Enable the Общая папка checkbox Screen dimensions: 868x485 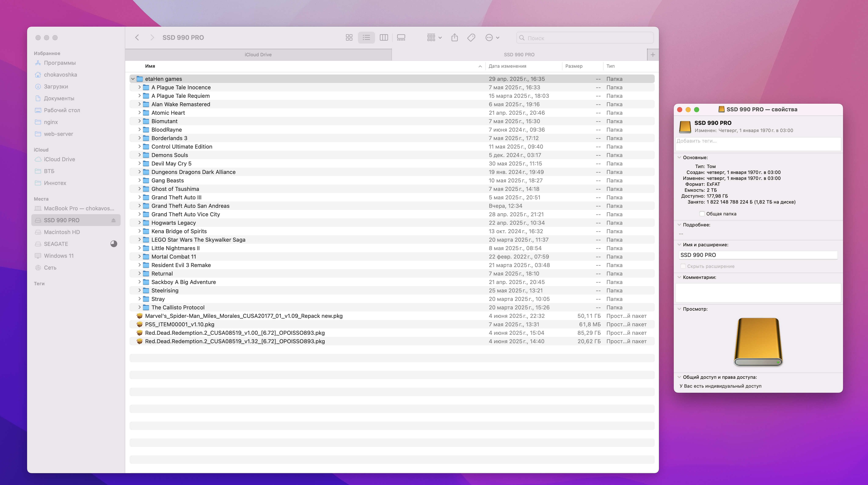click(x=702, y=214)
